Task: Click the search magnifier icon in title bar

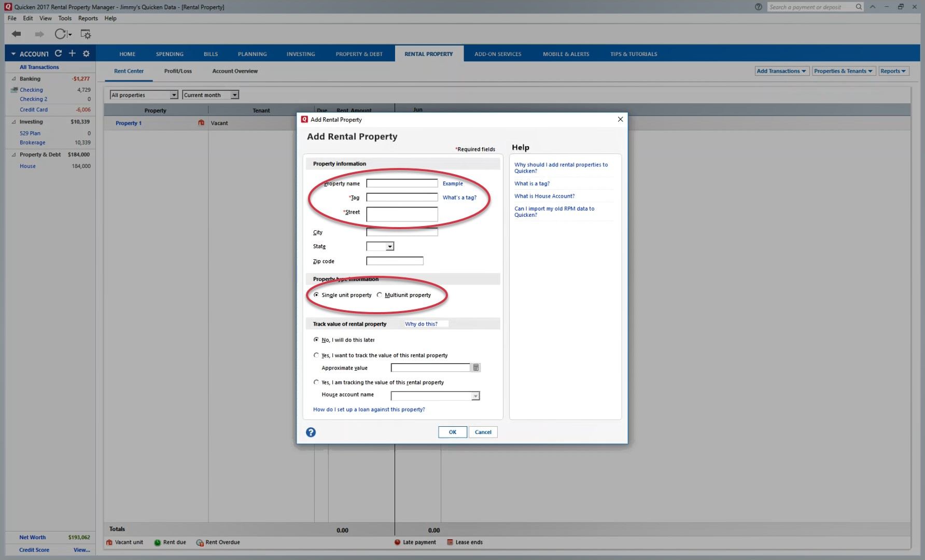Action: pos(859,7)
